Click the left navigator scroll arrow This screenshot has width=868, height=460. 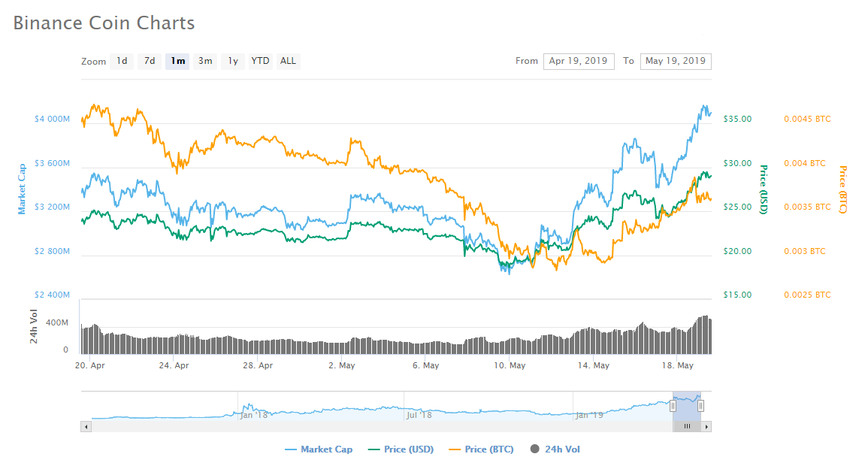coord(86,426)
